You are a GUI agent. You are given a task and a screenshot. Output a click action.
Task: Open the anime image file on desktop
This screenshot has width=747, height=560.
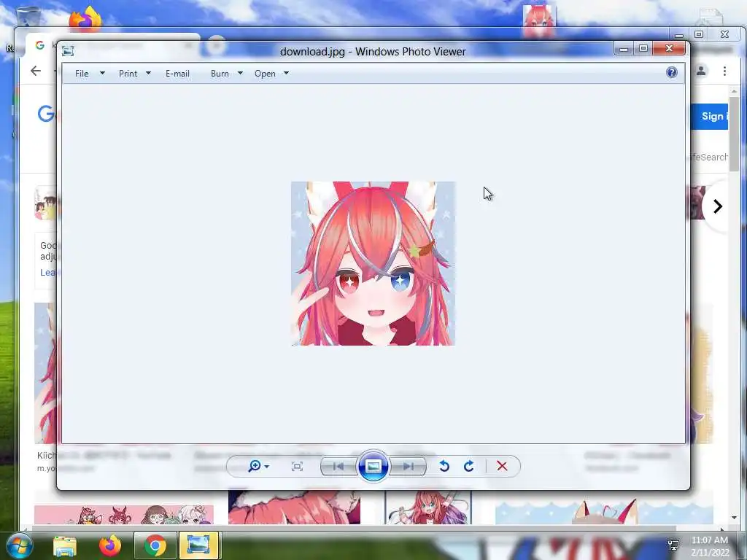pyautogui.click(x=539, y=20)
